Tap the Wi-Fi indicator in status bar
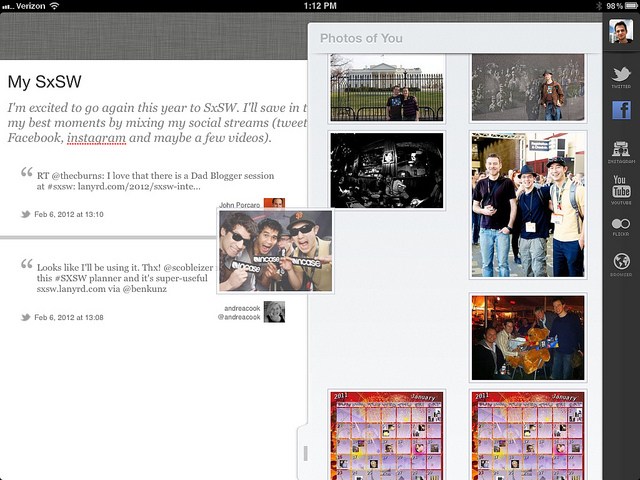 pyautogui.click(x=54, y=6)
